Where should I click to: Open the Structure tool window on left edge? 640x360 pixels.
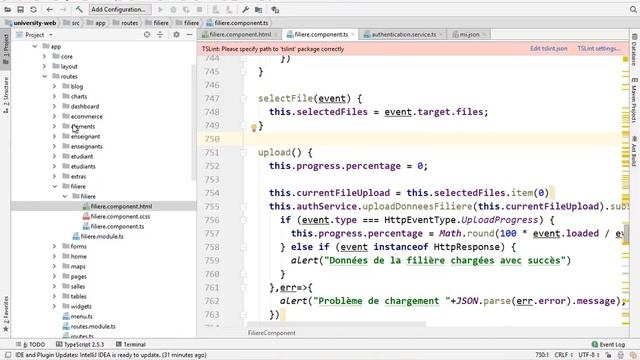pyautogui.click(x=6, y=95)
